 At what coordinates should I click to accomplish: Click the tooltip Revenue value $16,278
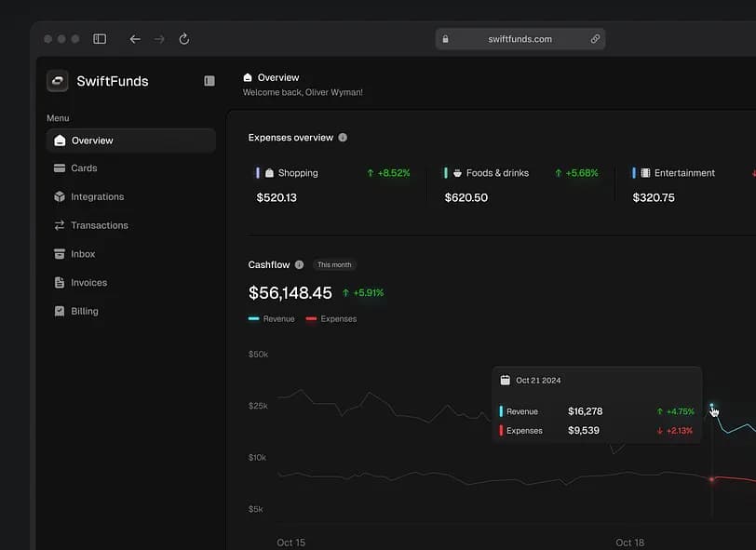pyautogui.click(x=586, y=411)
